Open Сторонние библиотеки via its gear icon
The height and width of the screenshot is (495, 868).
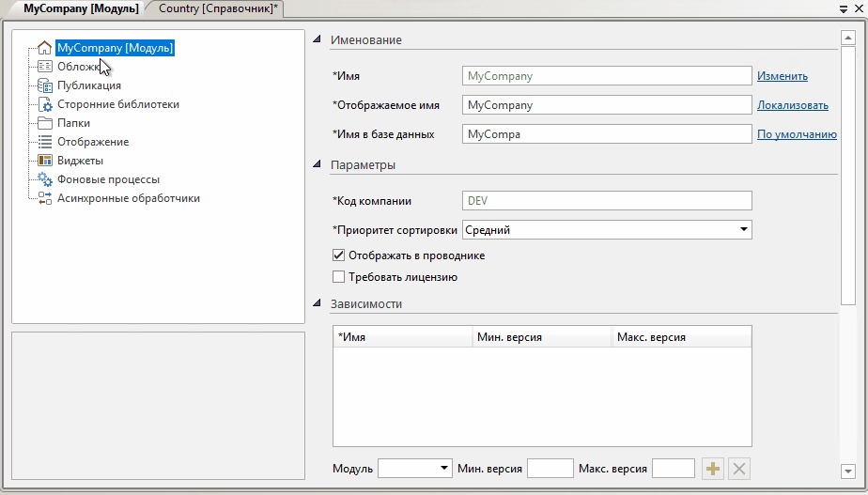(x=44, y=104)
